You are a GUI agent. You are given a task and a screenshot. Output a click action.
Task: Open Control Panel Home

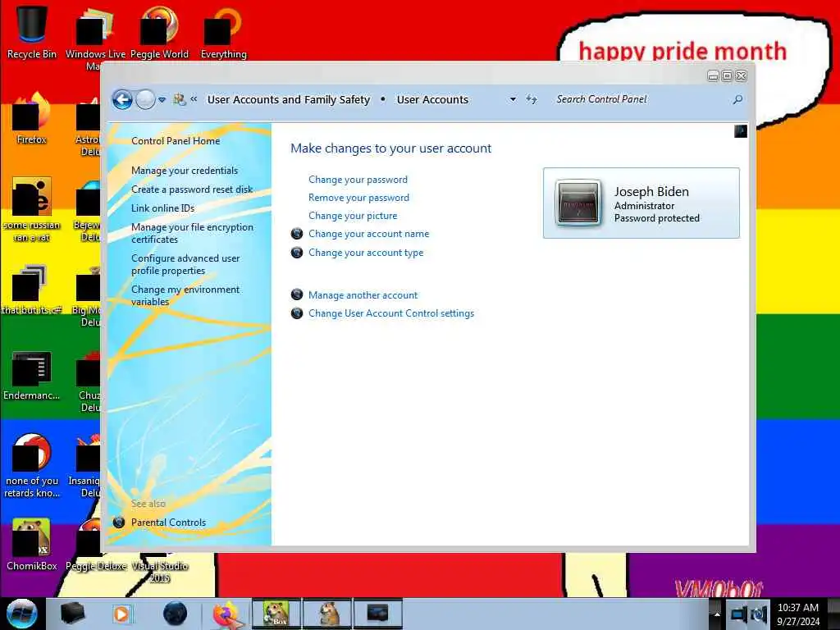click(x=176, y=141)
